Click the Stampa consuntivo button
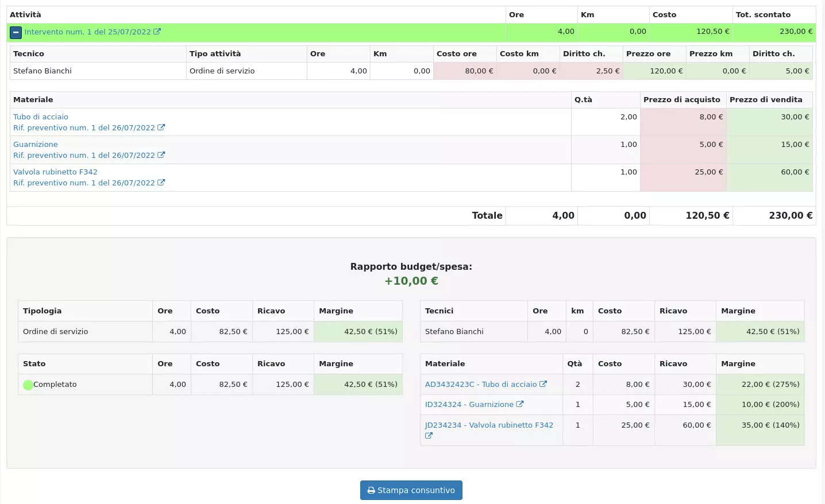The image size is (825, 504). 411,490
